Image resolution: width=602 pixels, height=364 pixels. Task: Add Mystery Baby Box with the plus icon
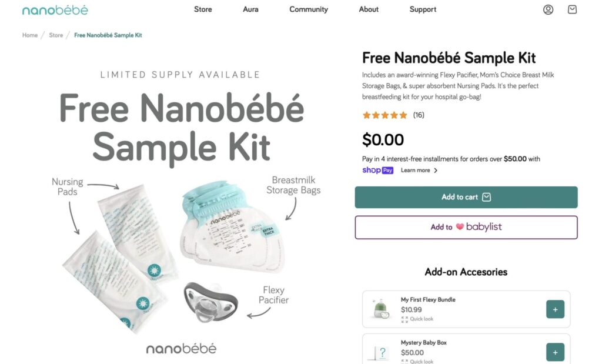coord(555,351)
